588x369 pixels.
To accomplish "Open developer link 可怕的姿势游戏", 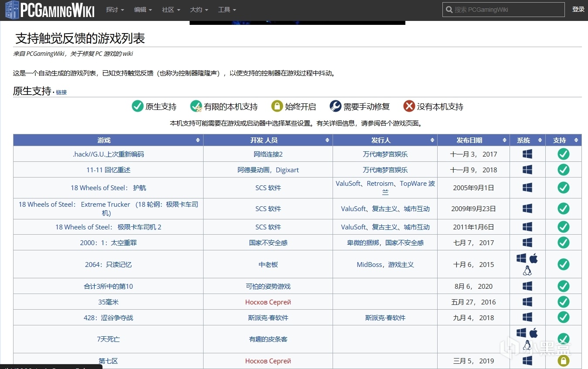I will pos(268,286).
